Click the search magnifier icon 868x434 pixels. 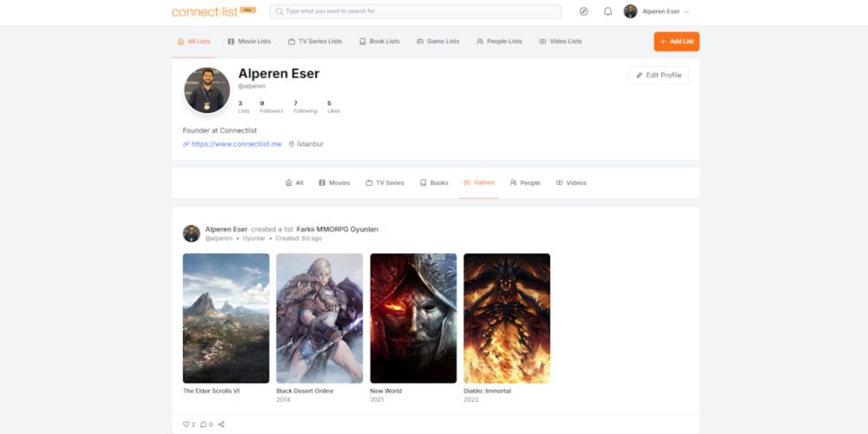pyautogui.click(x=279, y=11)
